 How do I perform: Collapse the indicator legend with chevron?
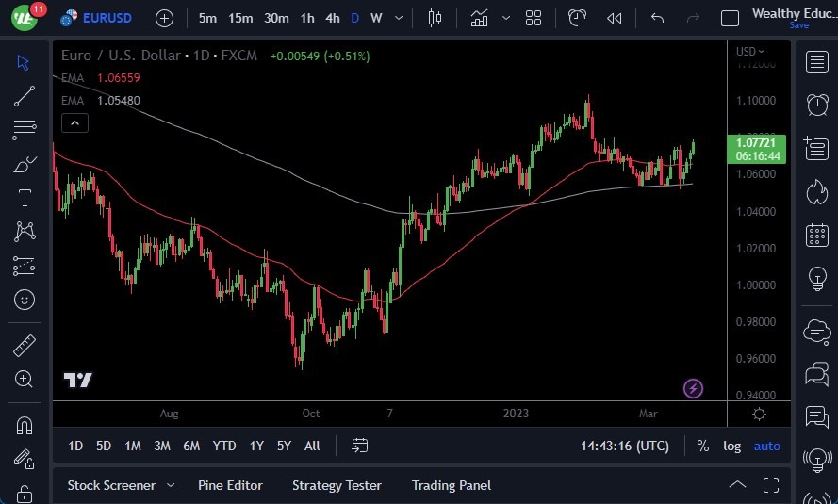coord(74,122)
